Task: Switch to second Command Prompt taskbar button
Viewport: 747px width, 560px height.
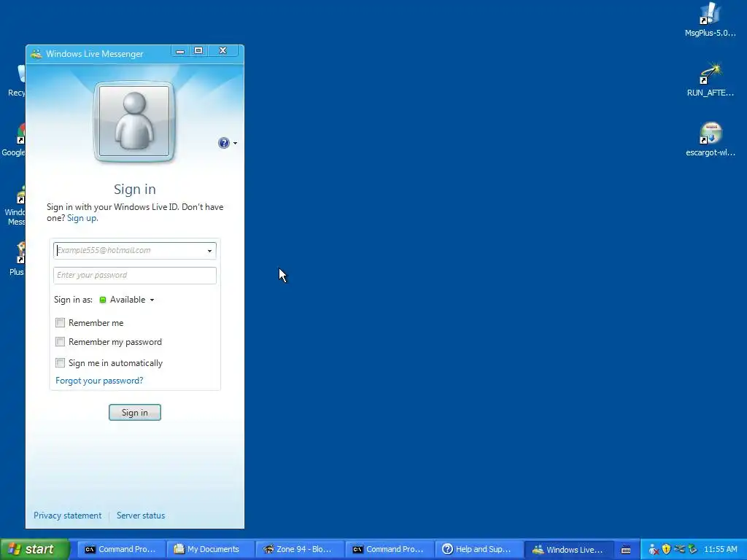Action: click(x=388, y=550)
